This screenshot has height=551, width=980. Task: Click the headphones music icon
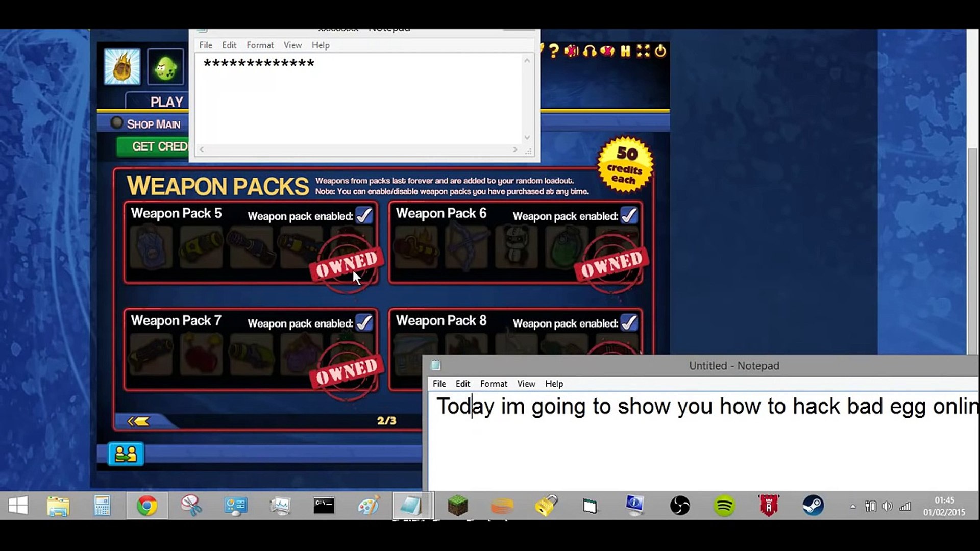coord(590,51)
